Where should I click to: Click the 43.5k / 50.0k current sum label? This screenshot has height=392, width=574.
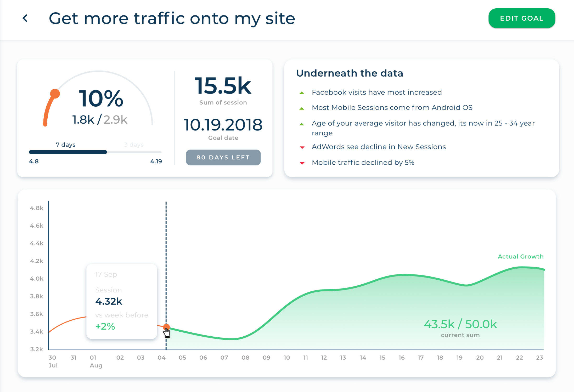point(460,324)
